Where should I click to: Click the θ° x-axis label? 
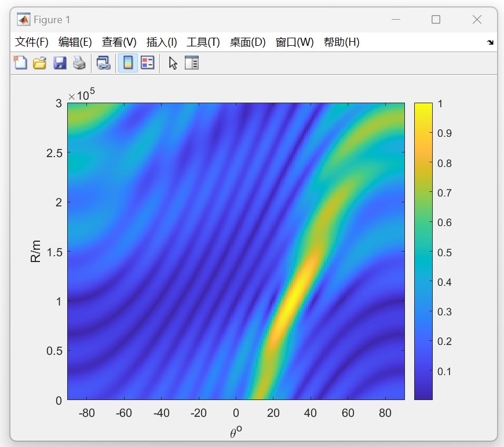point(236,432)
